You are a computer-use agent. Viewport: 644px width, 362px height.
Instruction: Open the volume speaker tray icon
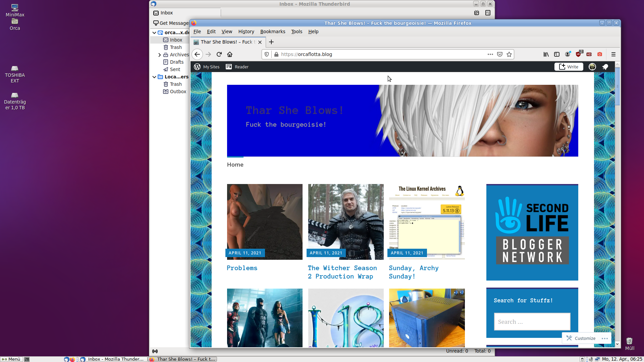coord(590,359)
